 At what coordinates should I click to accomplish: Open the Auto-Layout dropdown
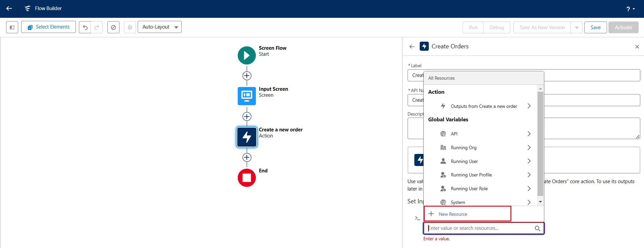click(x=159, y=27)
